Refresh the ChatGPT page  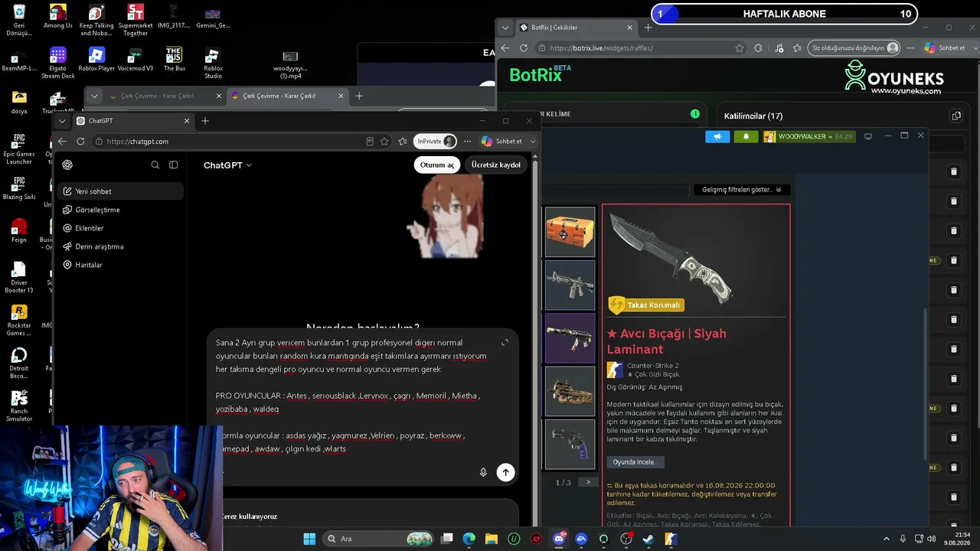80,142
